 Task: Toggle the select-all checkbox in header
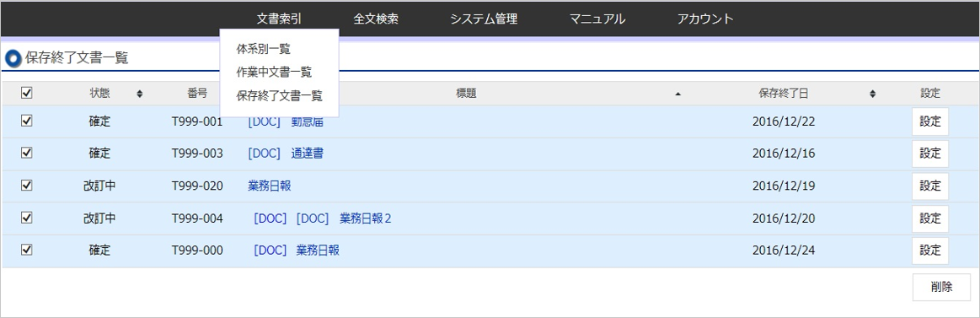tap(27, 94)
